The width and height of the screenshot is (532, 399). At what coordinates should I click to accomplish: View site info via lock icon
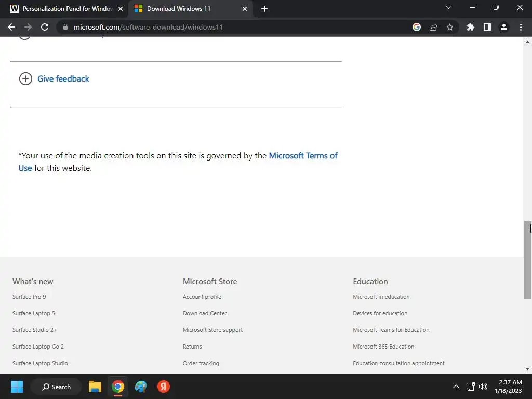coord(65,27)
